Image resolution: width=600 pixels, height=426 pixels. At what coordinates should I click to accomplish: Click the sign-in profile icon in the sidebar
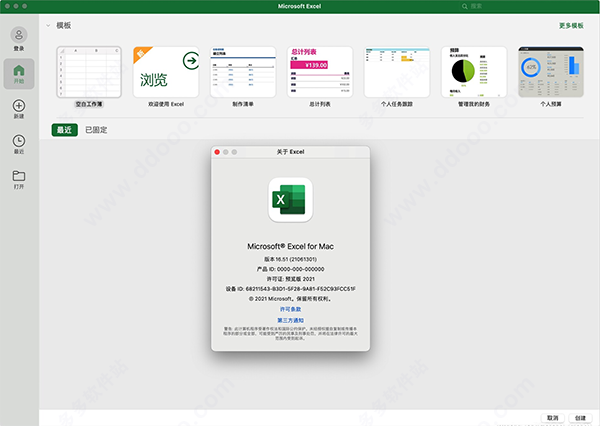point(19,35)
